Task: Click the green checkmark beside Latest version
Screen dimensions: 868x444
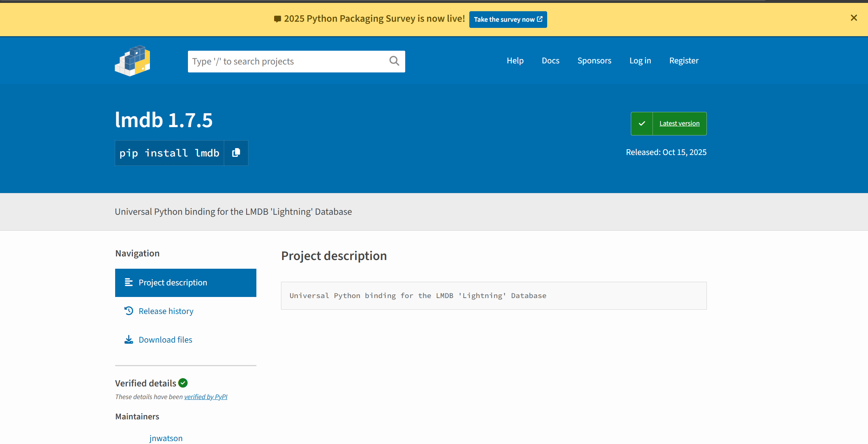Action: pos(642,123)
